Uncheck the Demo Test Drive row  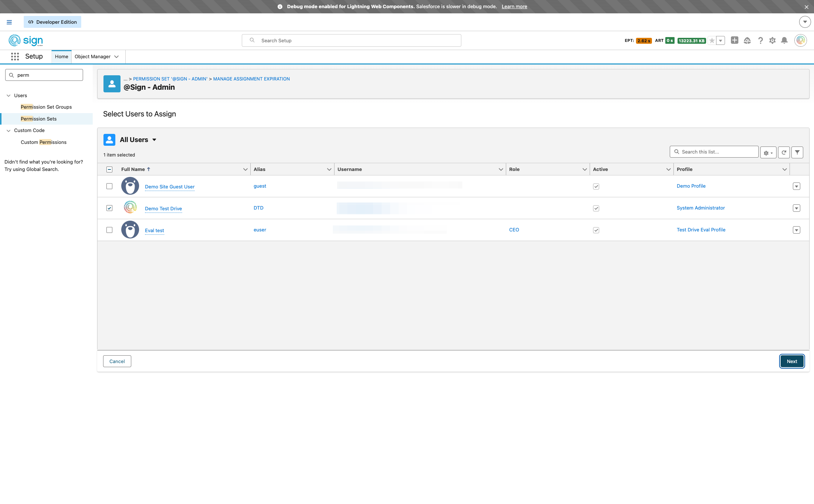click(109, 208)
